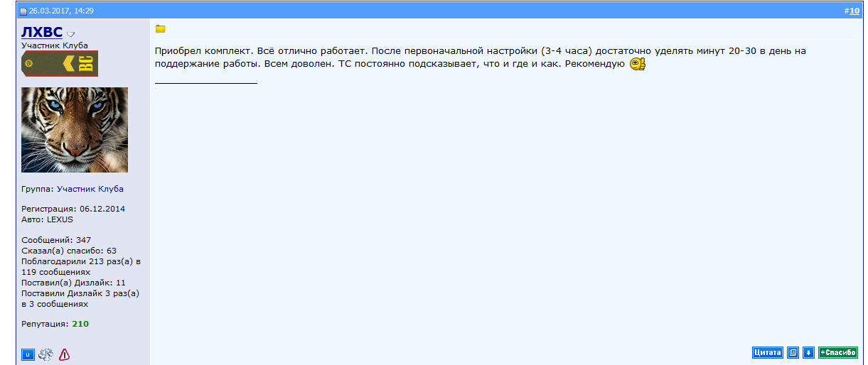Click the blue user status icon

(x=28, y=354)
